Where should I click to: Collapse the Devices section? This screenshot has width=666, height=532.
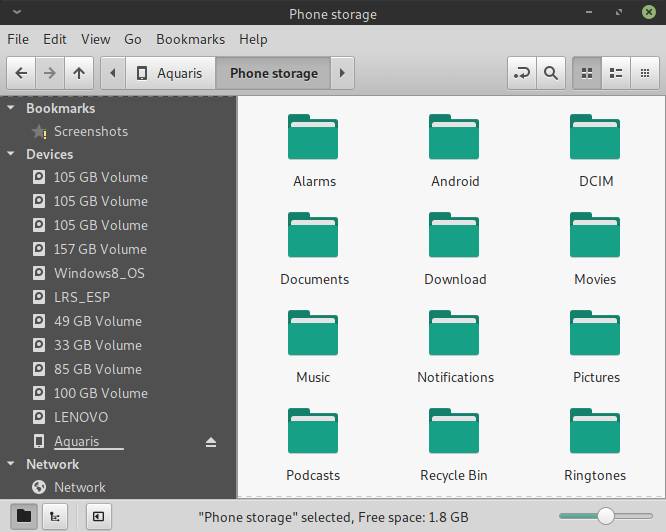click(11, 154)
